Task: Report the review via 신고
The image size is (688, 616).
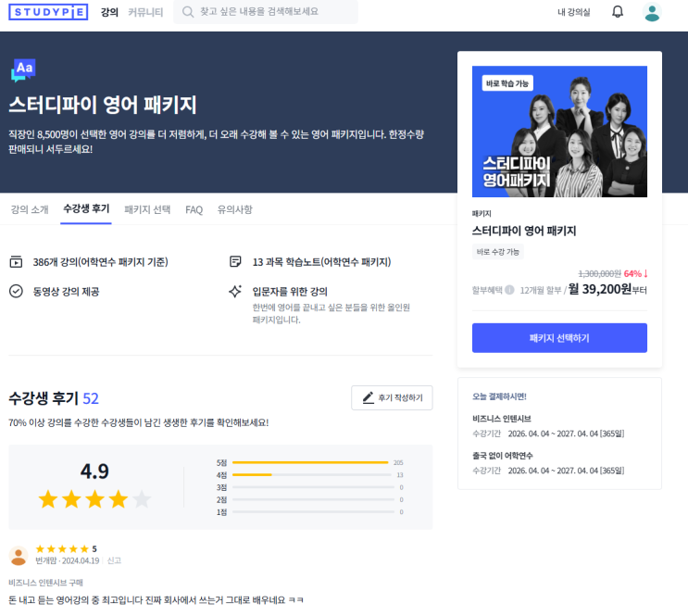Action: 114,560
